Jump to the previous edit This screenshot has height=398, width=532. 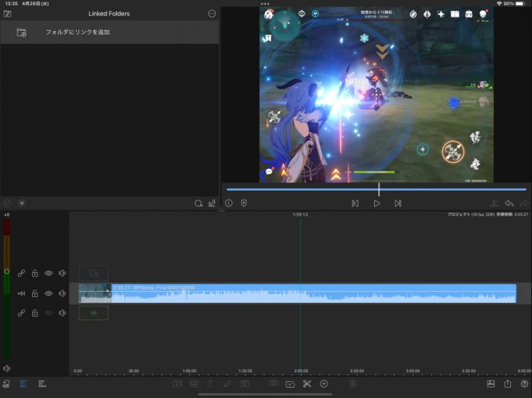pos(355,203)
